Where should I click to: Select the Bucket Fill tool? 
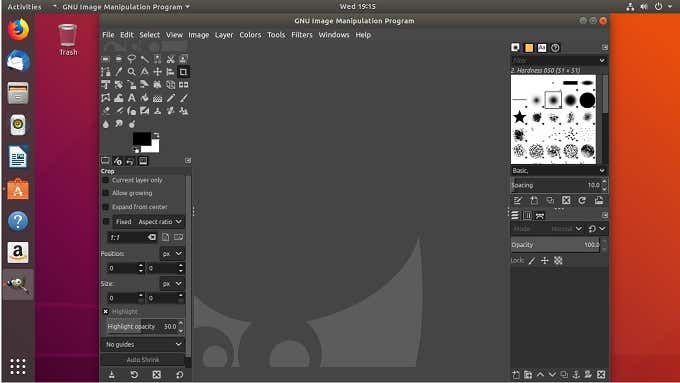click(144, 98)
